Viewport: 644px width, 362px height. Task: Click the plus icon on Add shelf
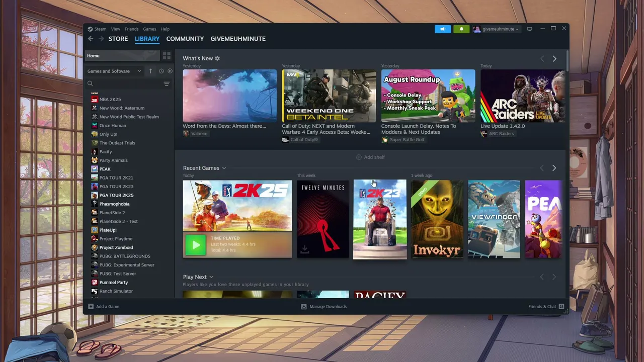point(359,157)
